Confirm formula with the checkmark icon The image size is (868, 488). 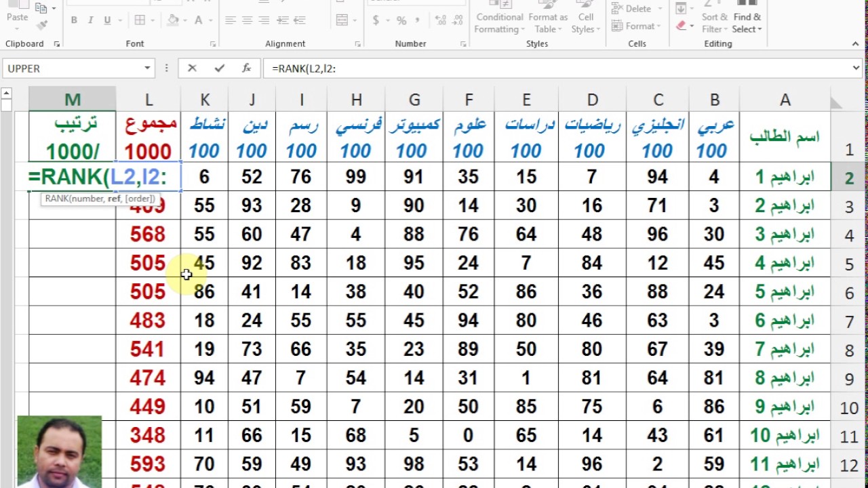[219, 68]
